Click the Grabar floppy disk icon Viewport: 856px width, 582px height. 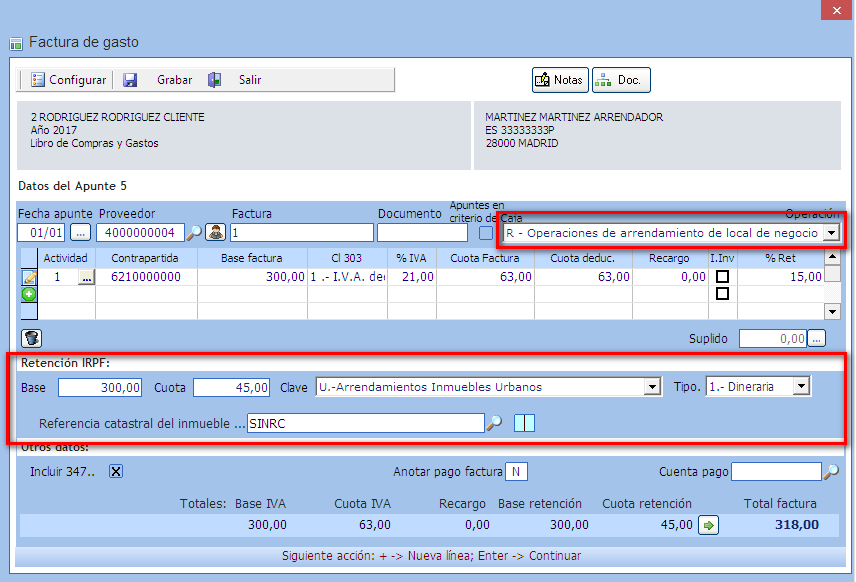[x=130, y=80]
